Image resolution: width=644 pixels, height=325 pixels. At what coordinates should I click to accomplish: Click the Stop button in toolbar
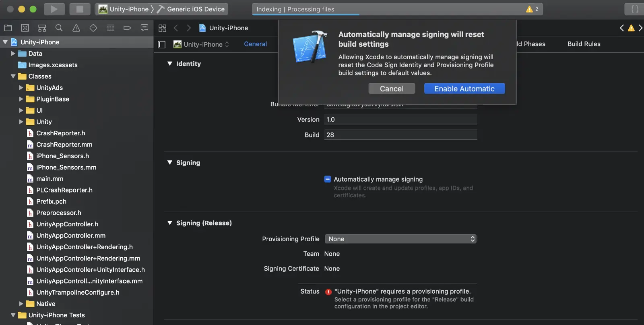pyautogui.click(x=80, y=9)
